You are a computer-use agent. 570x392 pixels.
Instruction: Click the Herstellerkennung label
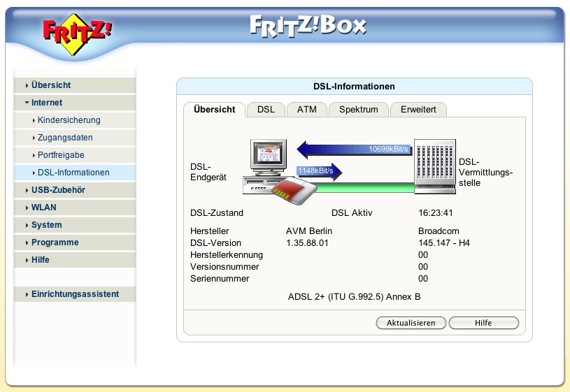pyautogui.click(x=227, y=255)
